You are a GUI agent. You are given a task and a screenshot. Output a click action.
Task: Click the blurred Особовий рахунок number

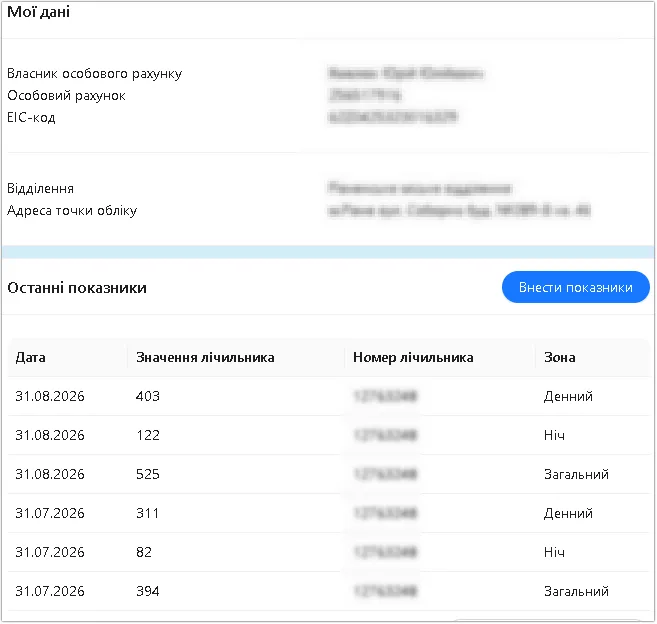tap(365, 95)
